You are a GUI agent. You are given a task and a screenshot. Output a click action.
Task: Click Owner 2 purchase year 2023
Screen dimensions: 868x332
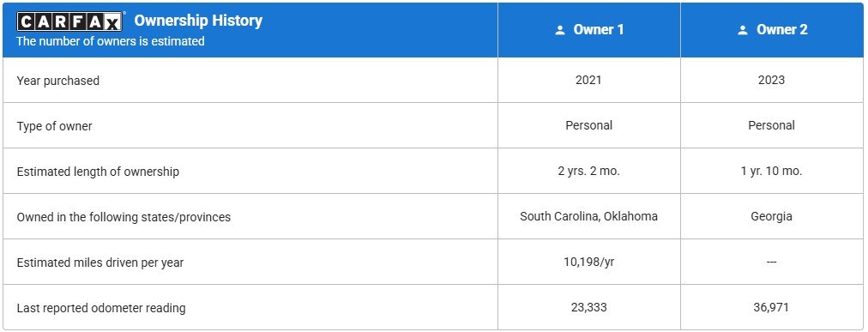[772, 81]
